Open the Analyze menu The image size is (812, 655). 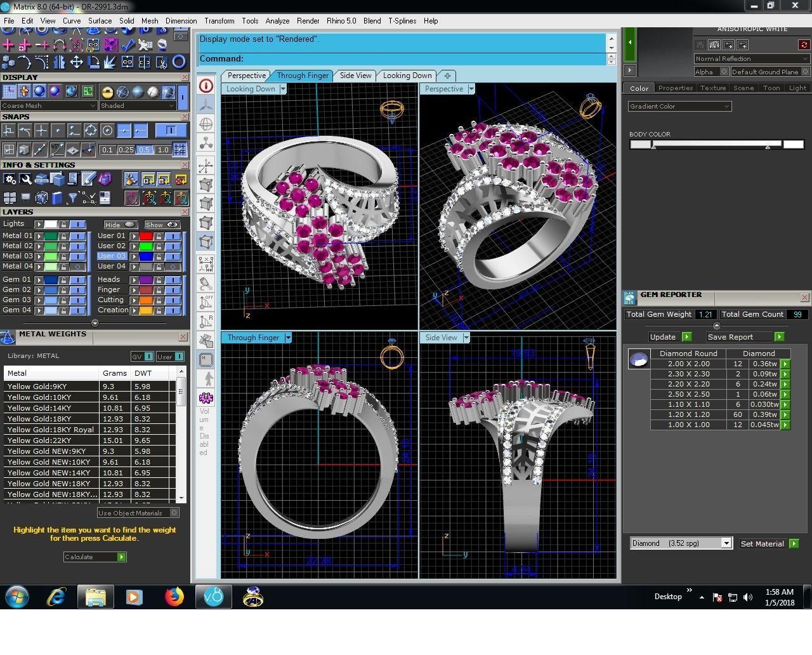point(277,21)
